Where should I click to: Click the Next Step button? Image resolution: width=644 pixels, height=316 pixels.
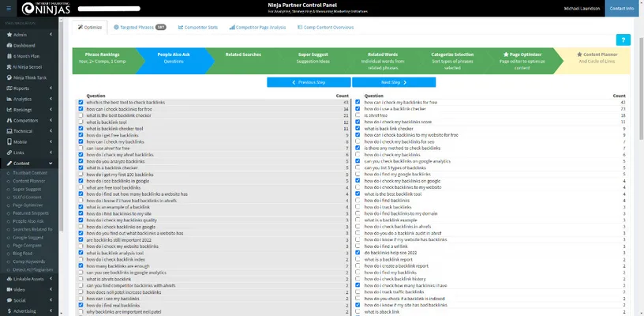[393, 82]
